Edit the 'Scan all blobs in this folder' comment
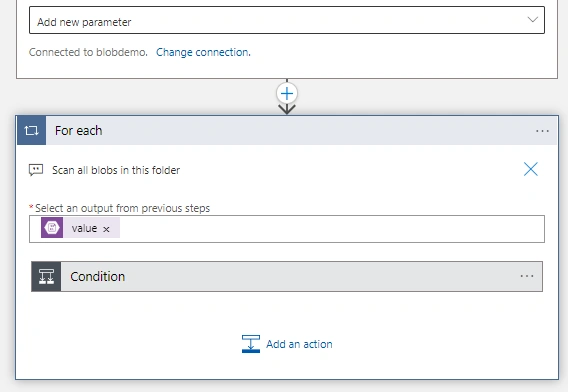568x392 pixels. coord(116,170)
